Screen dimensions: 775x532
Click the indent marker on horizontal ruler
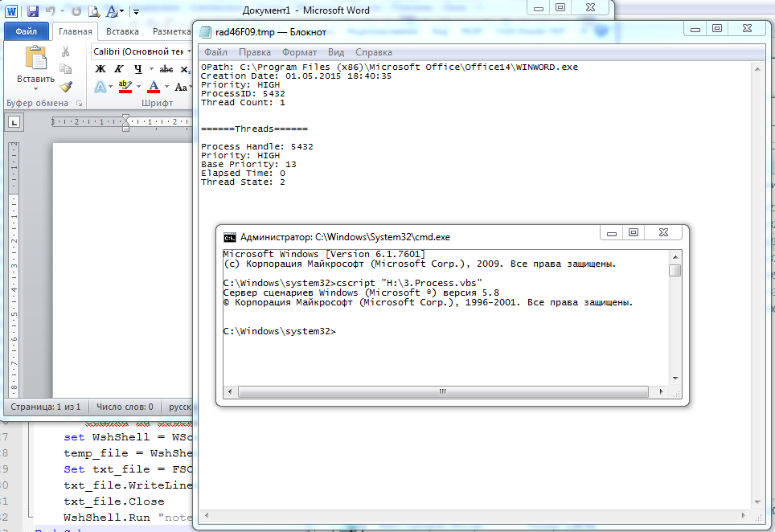coord(125,122)
